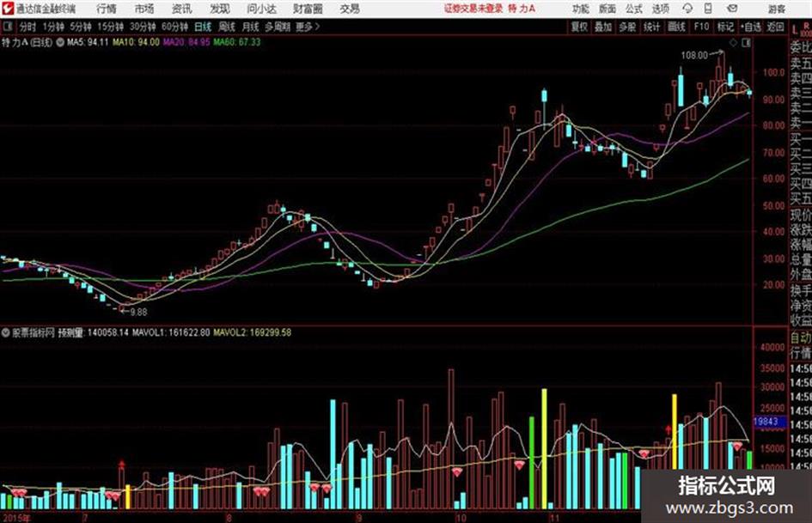Viewport: 812px width, 523px height.
Task: Switch to 周线 weekly tab
Action: [227, 27]
